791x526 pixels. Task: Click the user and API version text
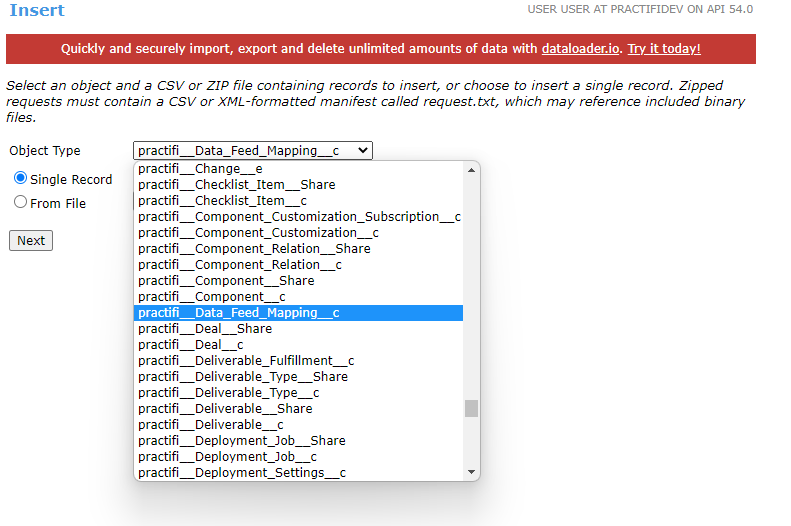tap(640, 9)
